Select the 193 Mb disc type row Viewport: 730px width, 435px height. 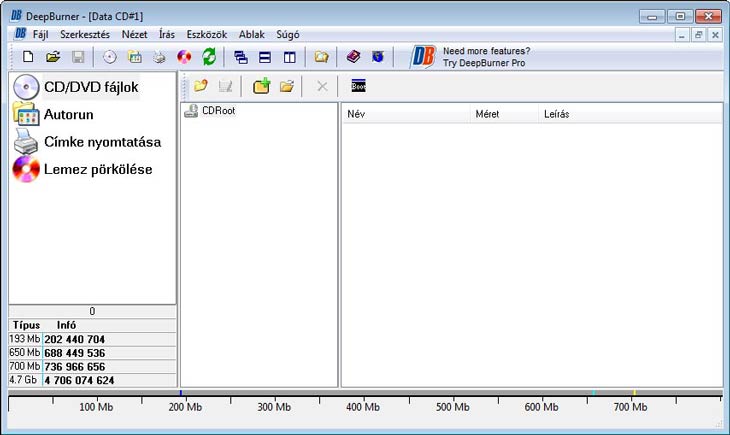(92, 339)
